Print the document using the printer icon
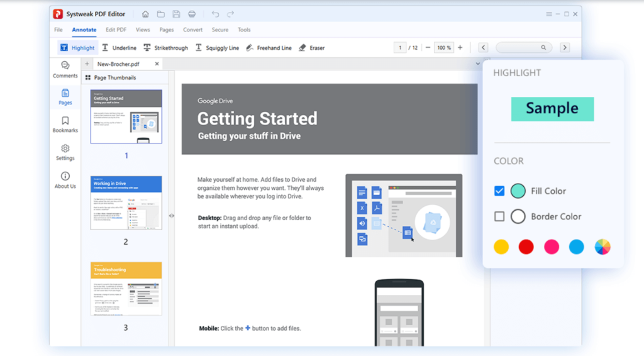The image size is (644, 356). click(x=192, y=14)
